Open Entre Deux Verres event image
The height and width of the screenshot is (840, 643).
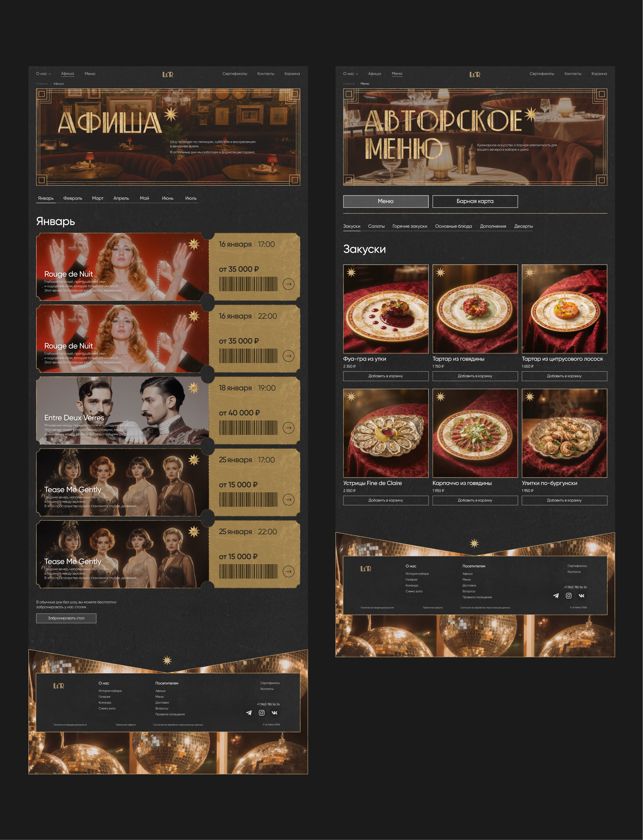(123, 411)
